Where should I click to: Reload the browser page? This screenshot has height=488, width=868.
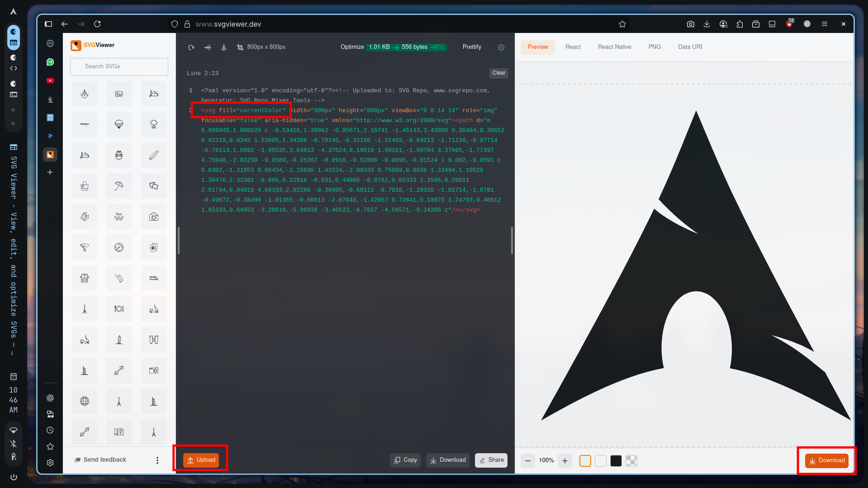pyautogui.click(x=97, y=24)
